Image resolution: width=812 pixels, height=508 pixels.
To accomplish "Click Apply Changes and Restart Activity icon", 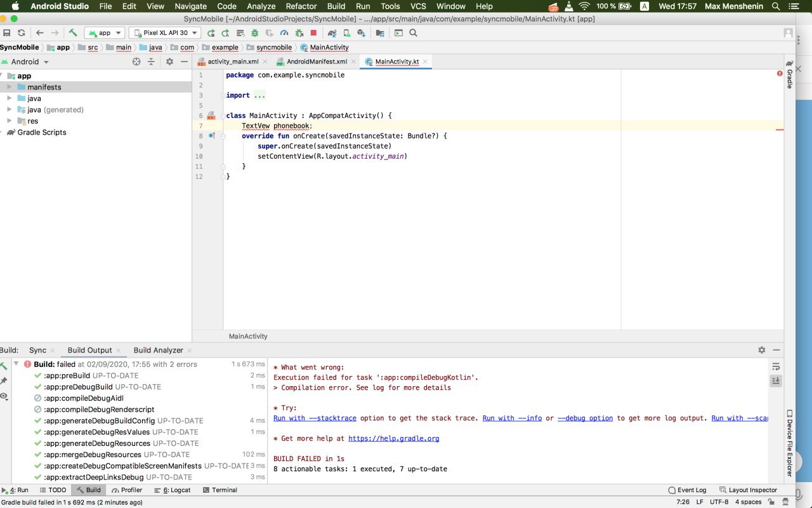I will 226,33.
